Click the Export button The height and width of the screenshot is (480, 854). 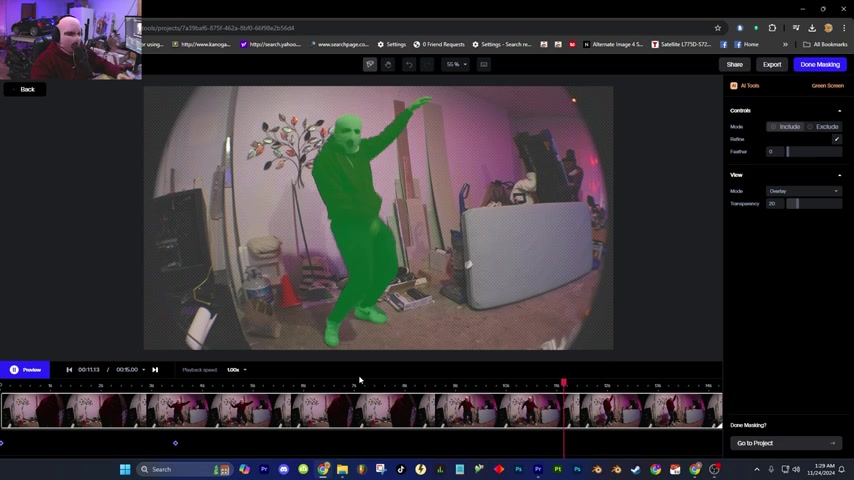772,64
